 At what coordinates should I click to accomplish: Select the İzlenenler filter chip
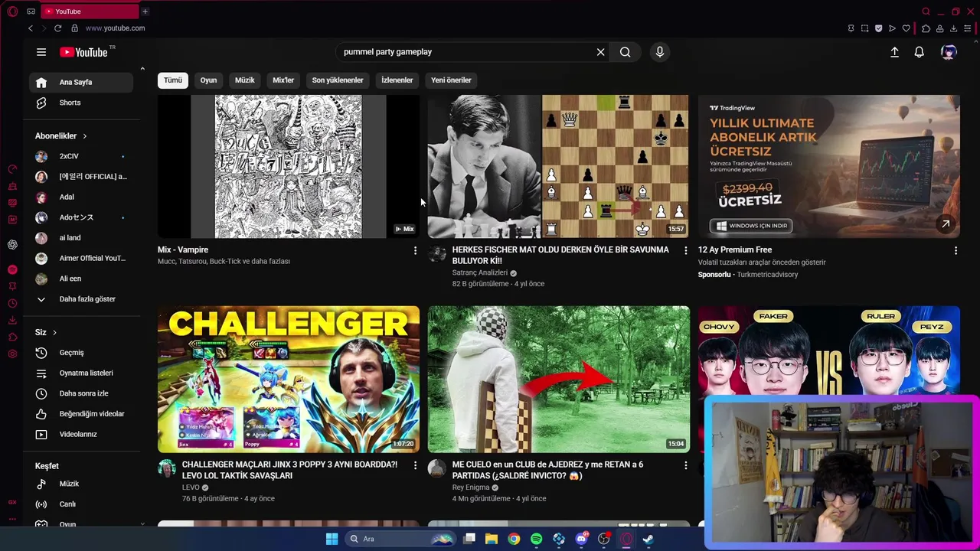pyautogui.click(x=397, y=80)
